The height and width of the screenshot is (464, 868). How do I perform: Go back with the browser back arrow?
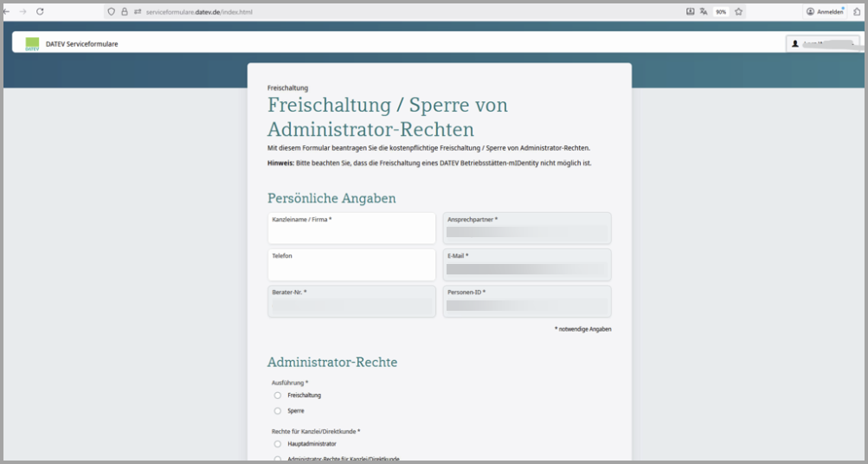(7, 12)
